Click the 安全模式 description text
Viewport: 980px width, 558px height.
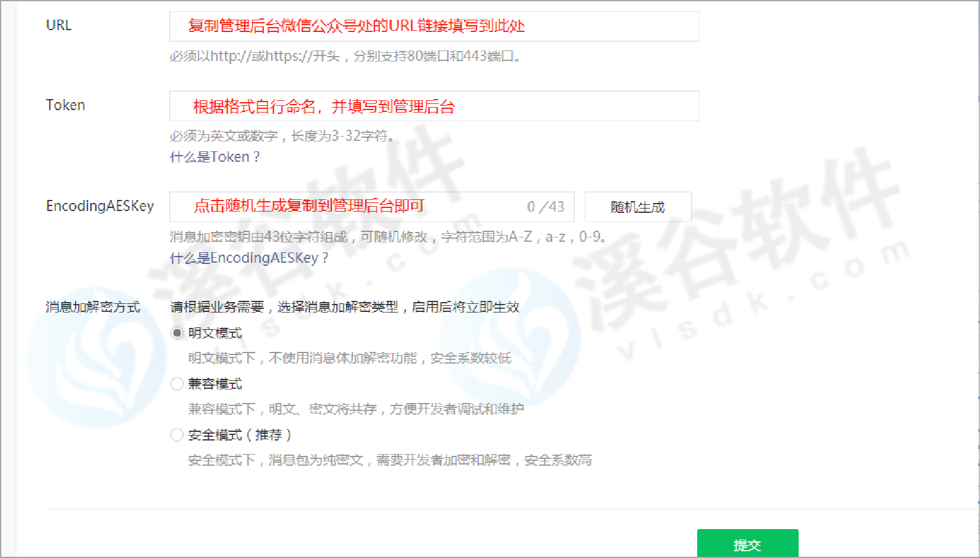coord(390,460)
